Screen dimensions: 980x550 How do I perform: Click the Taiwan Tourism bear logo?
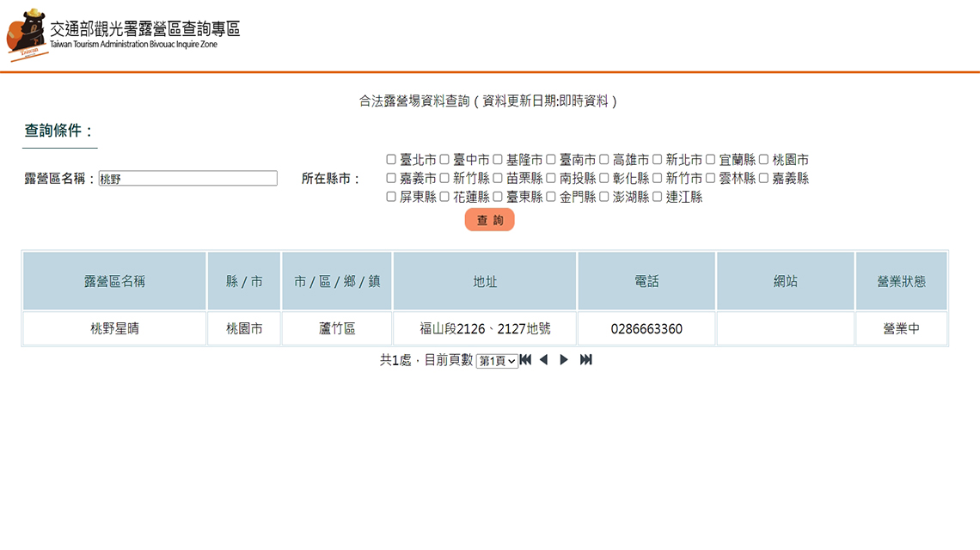coord(26,34)
